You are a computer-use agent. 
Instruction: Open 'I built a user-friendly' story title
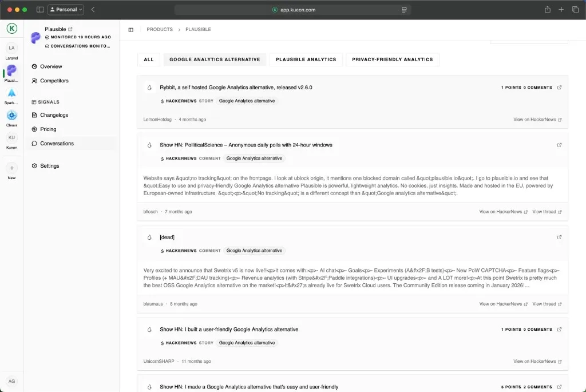(x=229, y=330)
